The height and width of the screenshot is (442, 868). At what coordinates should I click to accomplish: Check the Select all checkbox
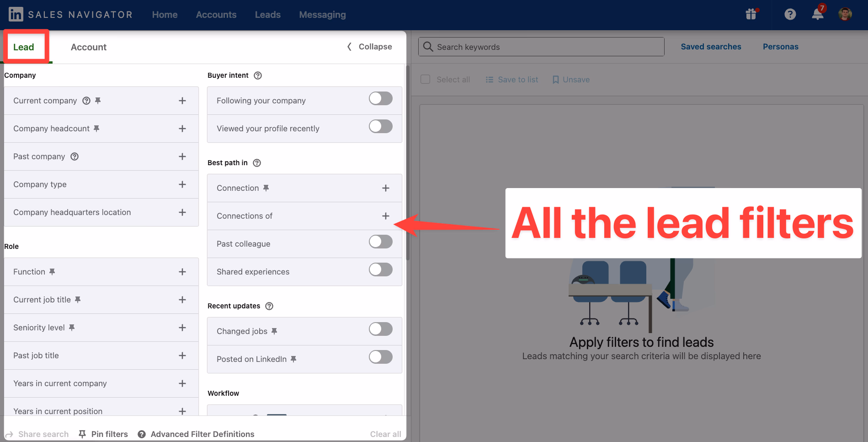[426, 79]
